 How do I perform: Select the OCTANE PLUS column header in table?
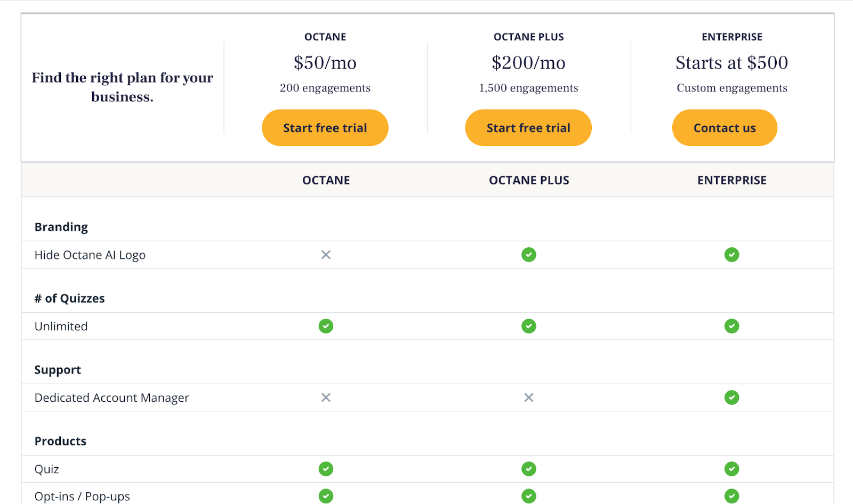coord(528,180)
